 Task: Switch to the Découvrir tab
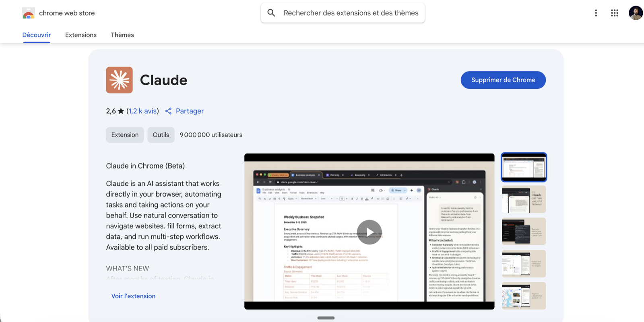(x=36, y=35)
